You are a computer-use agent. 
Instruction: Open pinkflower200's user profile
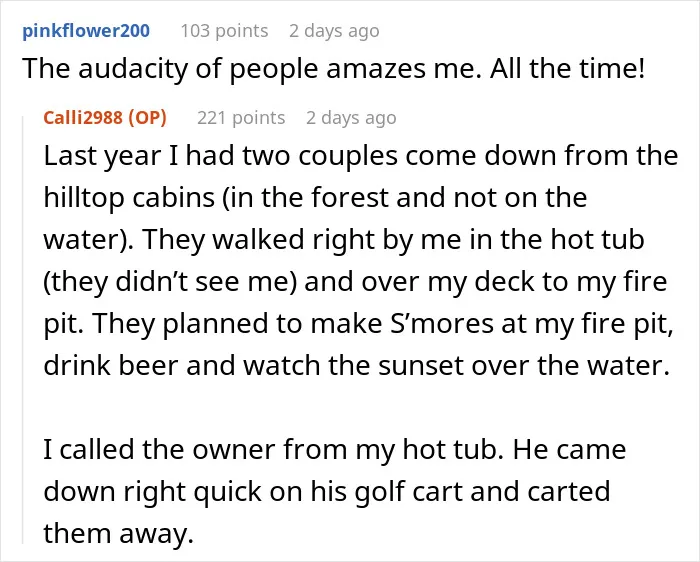coord(86,31)
